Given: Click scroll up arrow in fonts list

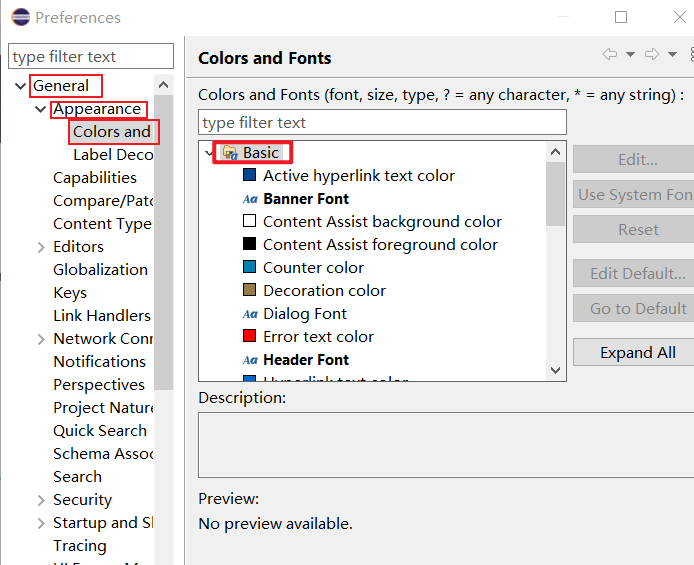Looking at the screenshot, I should pos(555,152).
